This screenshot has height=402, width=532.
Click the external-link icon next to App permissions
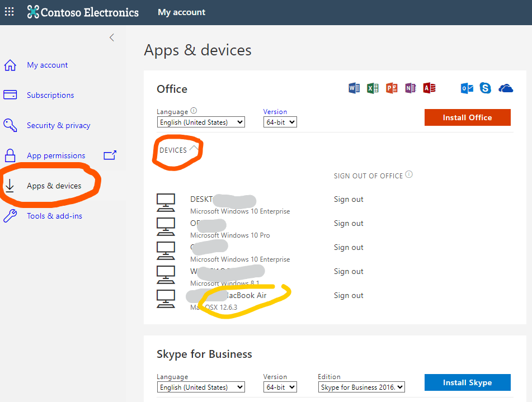[x=110, y=155]
